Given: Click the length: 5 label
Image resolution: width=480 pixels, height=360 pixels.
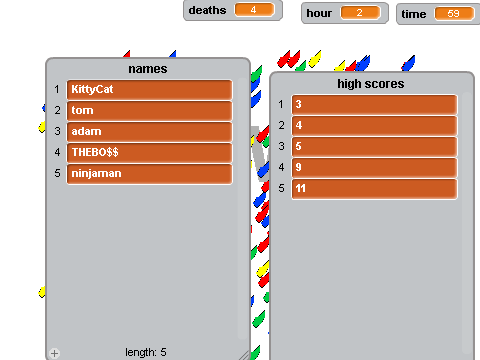Looking at the screenshot, I should click(x=146, y=352).
